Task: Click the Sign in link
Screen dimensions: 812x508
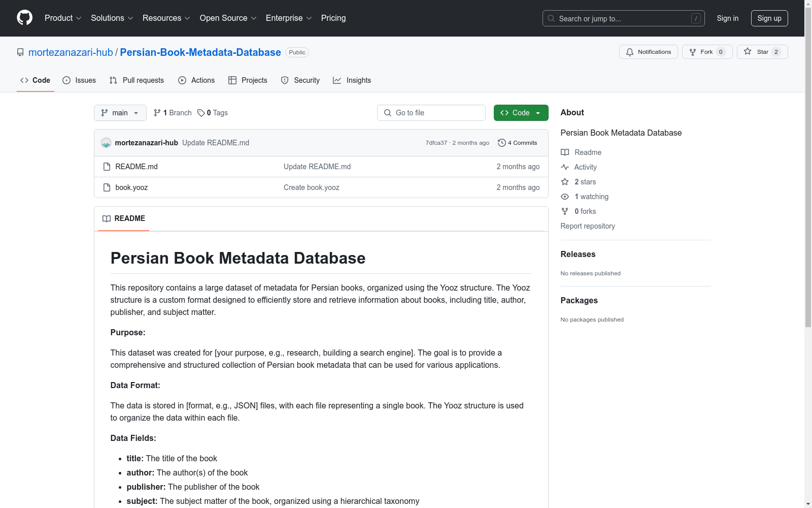Action: (x=728, y=18)
